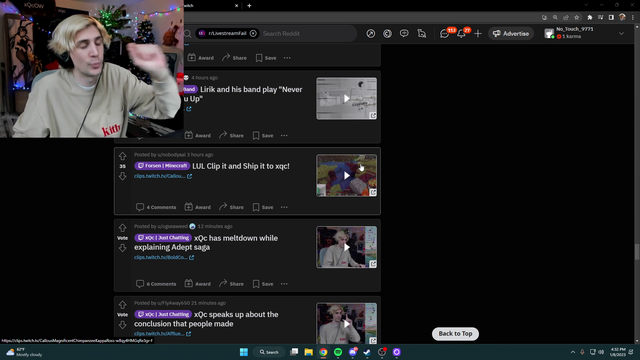Play the 'xQc speaks up' clip thumbnail

click(347, 323)
